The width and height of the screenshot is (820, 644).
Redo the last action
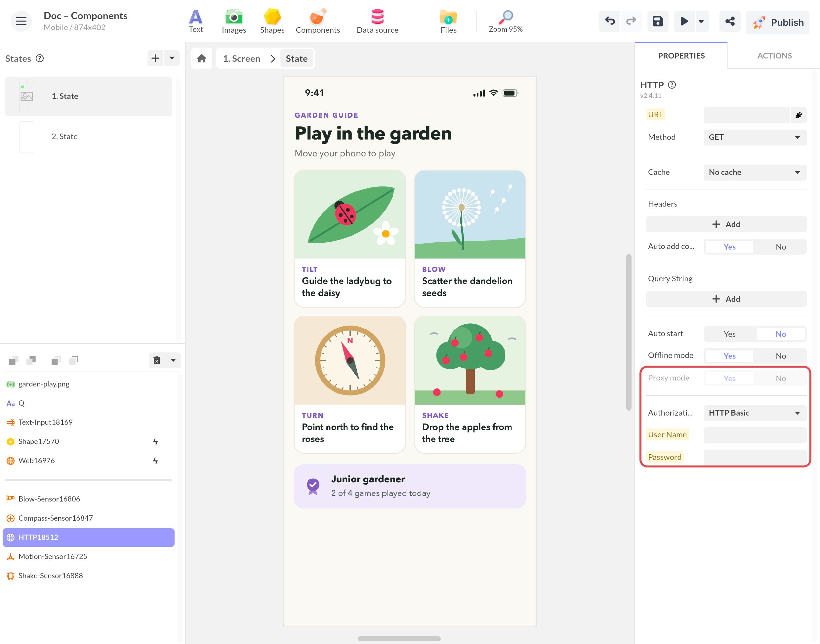[x=631, y=21]
